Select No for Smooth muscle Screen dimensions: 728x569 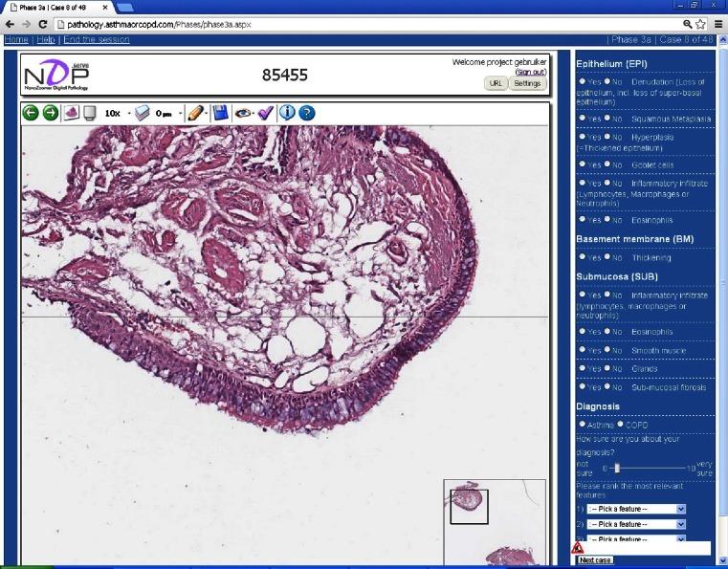[607, 349]
